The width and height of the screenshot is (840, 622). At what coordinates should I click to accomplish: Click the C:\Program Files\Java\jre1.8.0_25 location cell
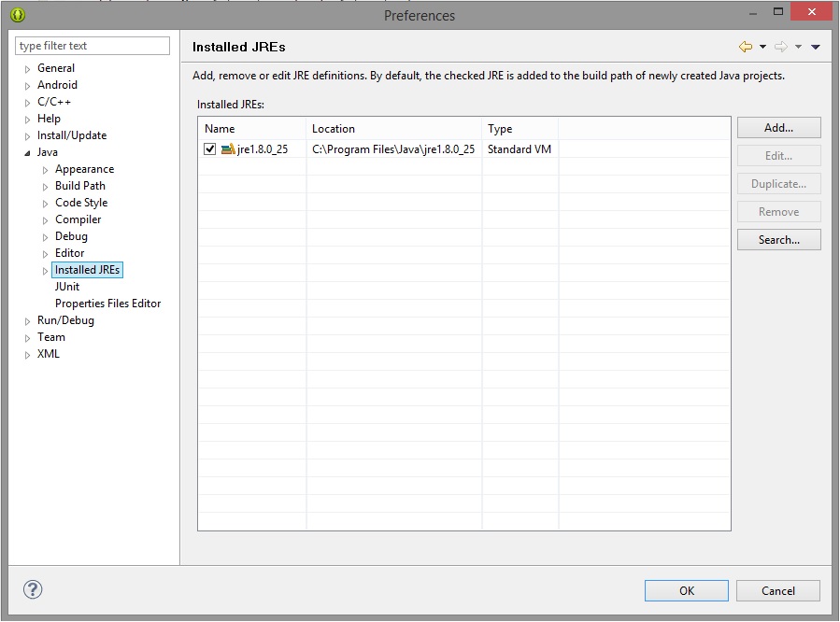(x=393, y=149)
